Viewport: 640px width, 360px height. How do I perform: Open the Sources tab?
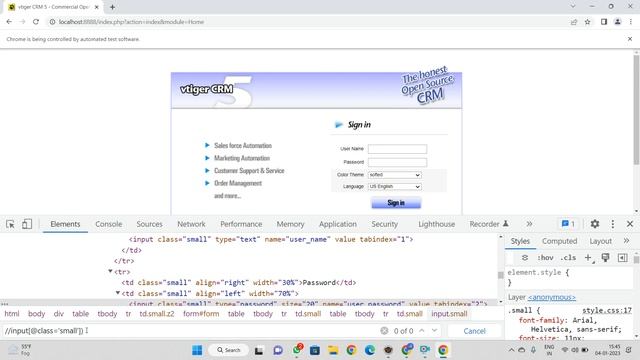click(x=149, y=224)
